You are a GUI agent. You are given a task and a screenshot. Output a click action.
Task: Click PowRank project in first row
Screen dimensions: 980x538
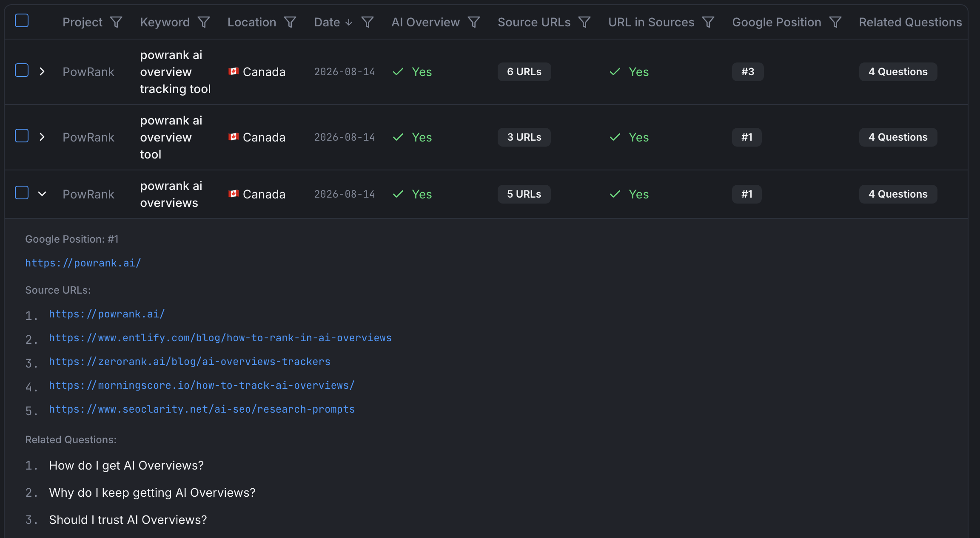[x=88, y=72]
